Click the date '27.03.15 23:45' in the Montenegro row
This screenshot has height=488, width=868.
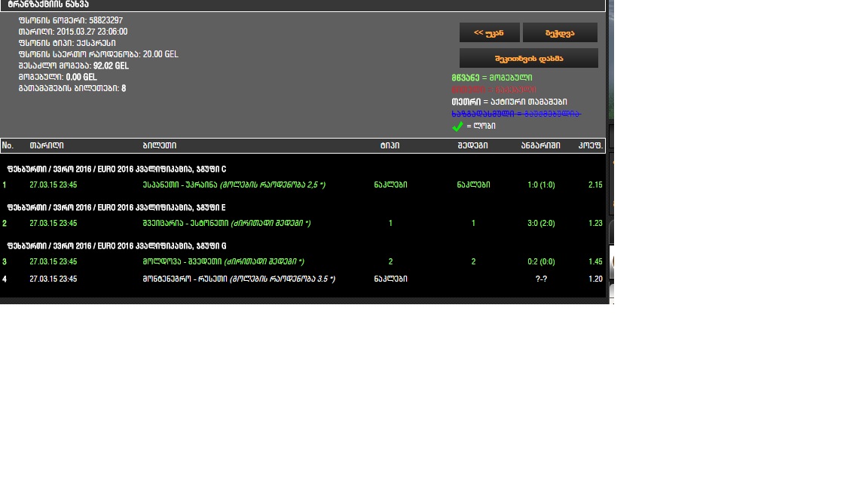53,279
